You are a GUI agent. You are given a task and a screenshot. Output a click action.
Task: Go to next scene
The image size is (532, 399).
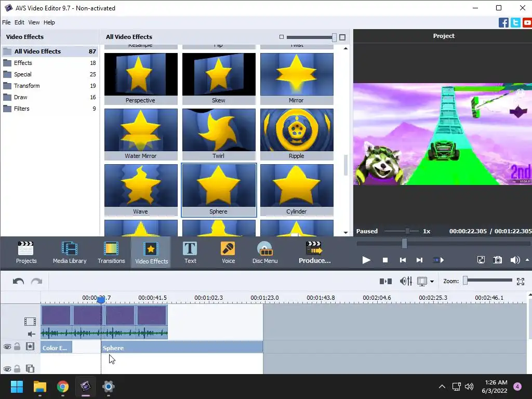pyautogui.click(x=438, y=260)
